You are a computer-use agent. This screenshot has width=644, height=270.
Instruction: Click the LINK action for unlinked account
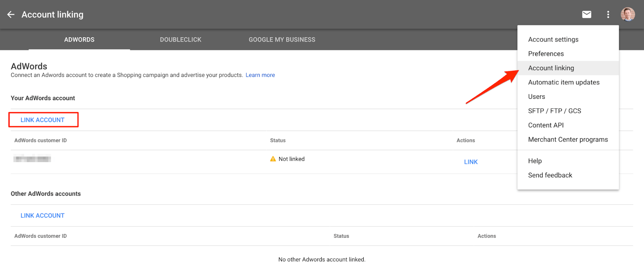coord(471,162)
